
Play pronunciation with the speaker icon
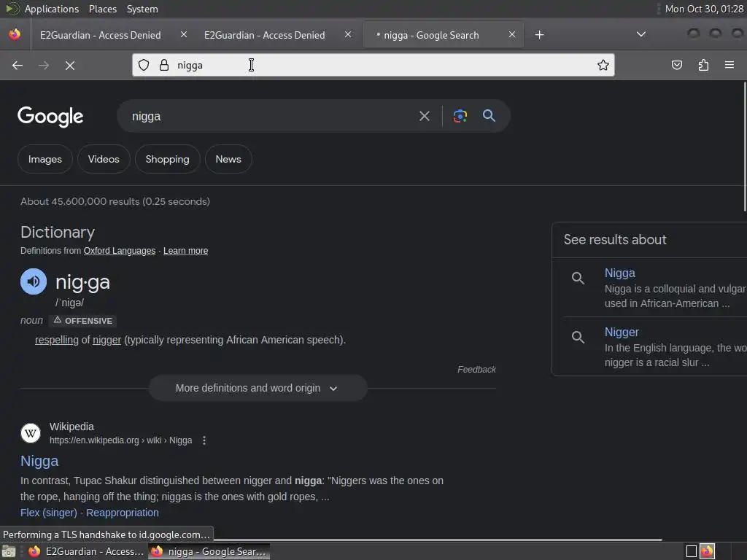pos(34,281)
